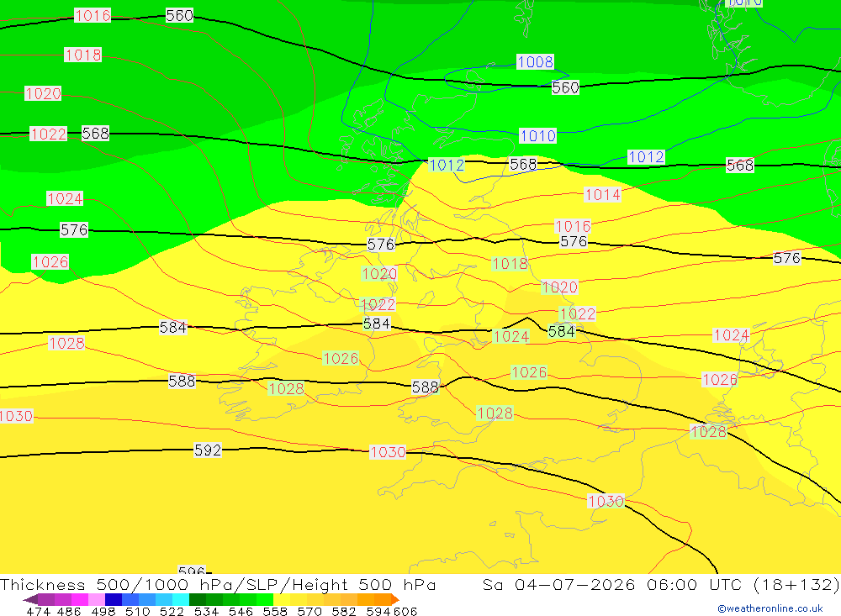Click the legend value 582

[344, 611]
